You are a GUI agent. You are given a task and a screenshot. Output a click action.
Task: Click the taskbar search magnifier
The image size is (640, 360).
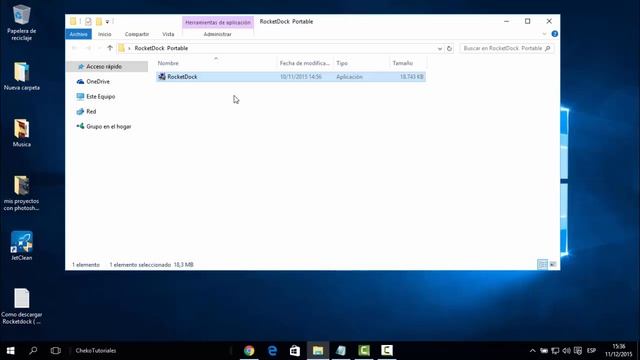(x=33, y=351)
